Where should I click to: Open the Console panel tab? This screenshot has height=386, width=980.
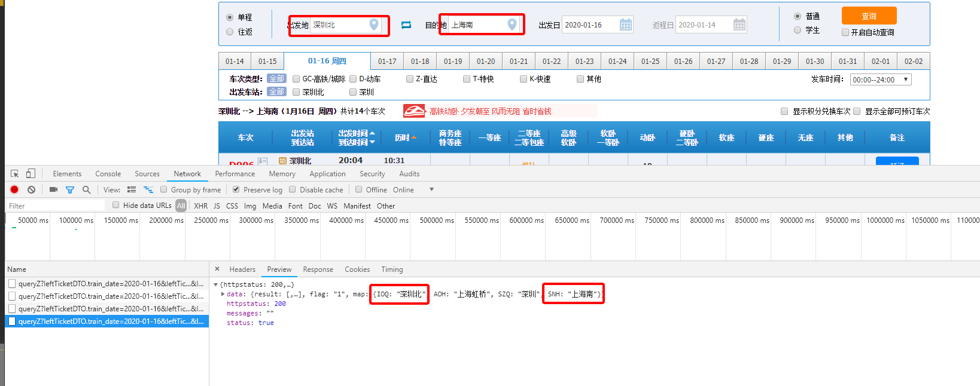pyautogui.click(x=108, y=174)
